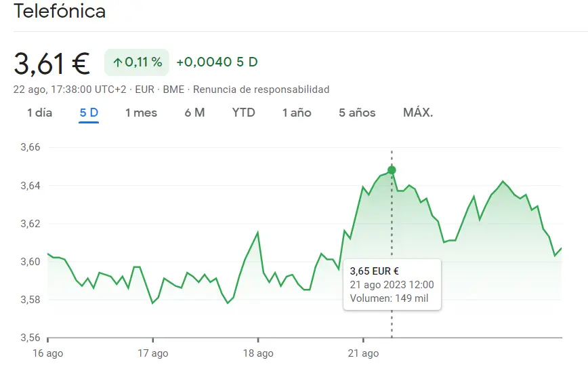The image size is (588, 373).
Task: Click '21 ago 2023 12:00' in tooltip
Action: click(x=392, y=285)
